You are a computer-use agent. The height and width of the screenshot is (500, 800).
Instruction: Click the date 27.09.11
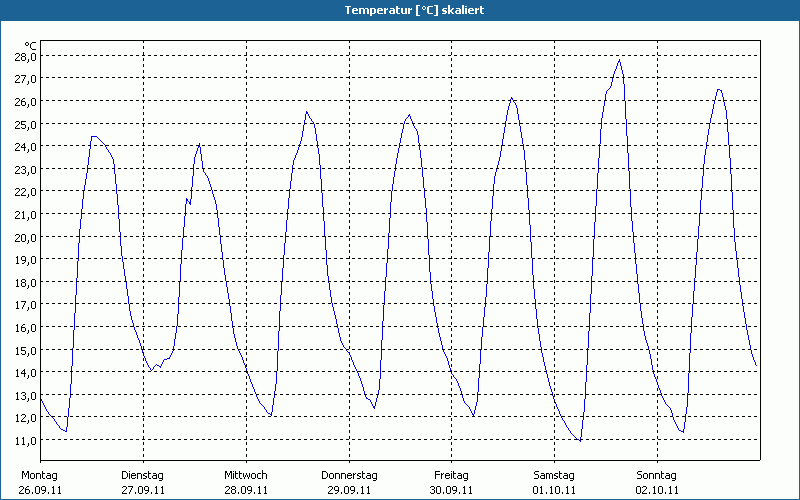[x=143, y=490]
